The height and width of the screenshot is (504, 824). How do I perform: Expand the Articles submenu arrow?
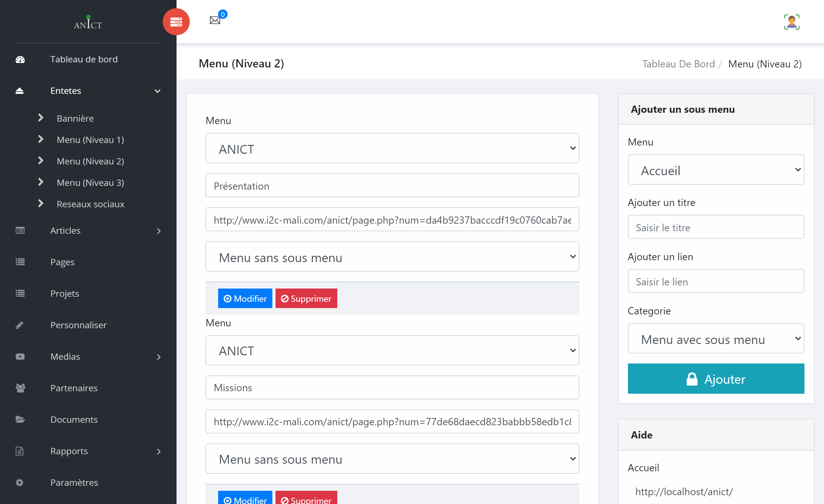click(x=159, y=231)
